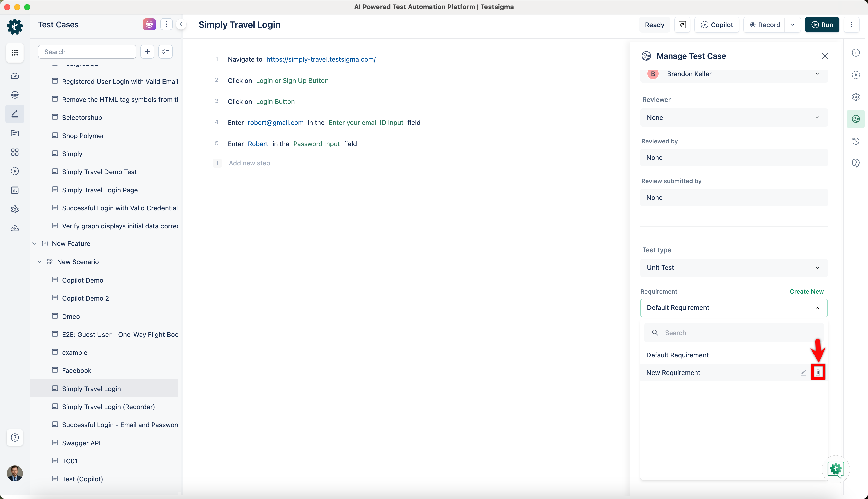The width and height of the screenshot is (868, 499).
Task: Open the dashboard gauge icon in sidebar
Action: (x=15, y=76)
